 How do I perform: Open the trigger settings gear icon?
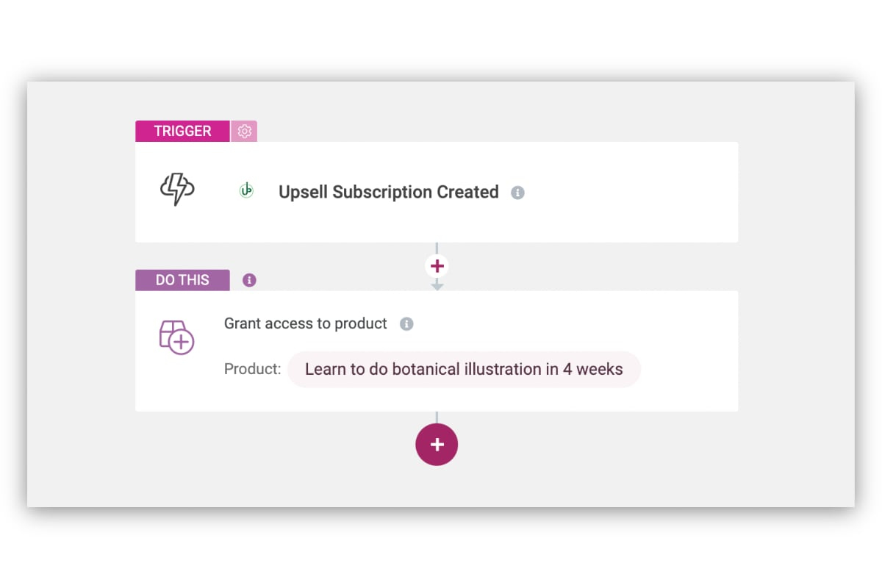point(245,132)
